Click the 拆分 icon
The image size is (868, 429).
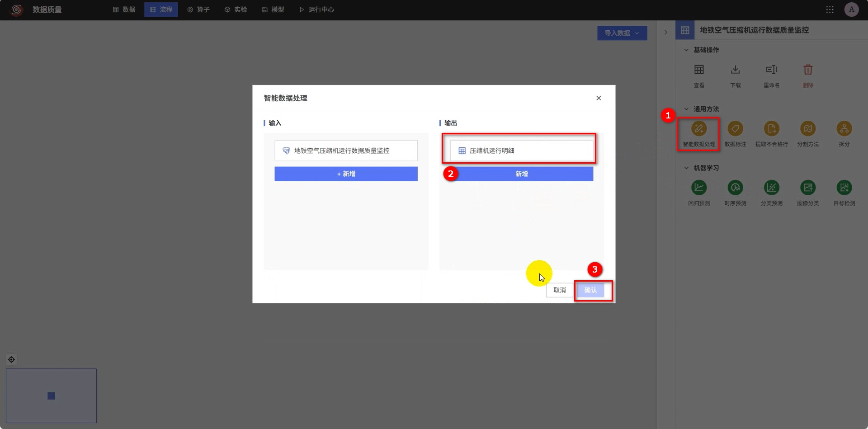click(x=844, y=129)
